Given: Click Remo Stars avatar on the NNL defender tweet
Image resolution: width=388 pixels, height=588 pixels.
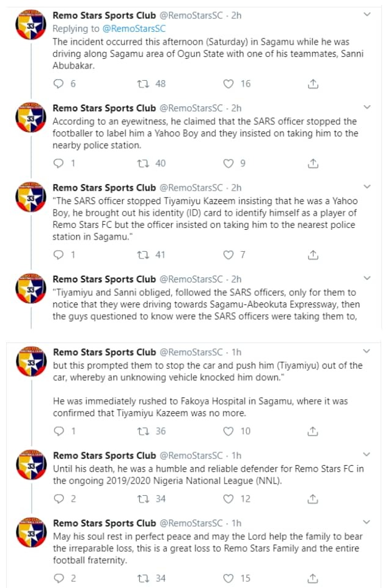Looking at the screenshot, I should (x=27, y=468).
